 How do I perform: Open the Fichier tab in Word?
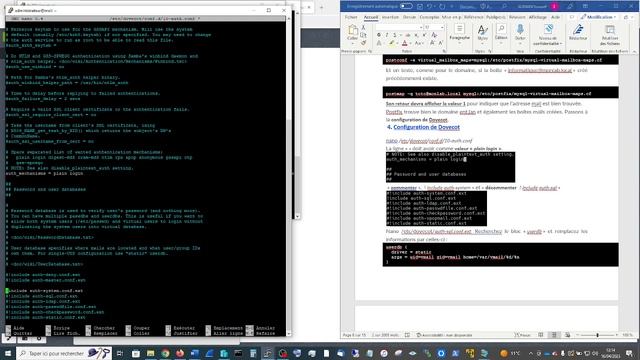(x=351, y=17)
